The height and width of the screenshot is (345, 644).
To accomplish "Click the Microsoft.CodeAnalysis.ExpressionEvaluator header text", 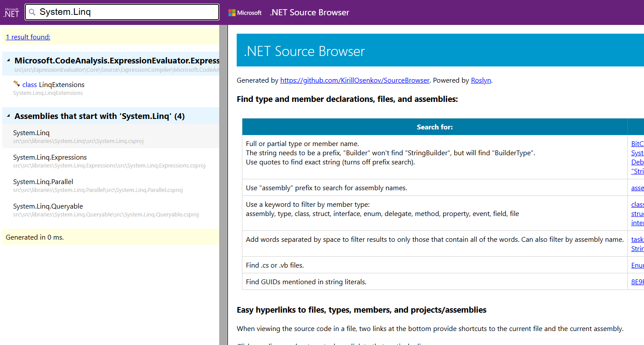I will pyautogui.click(x=117, y=61).
